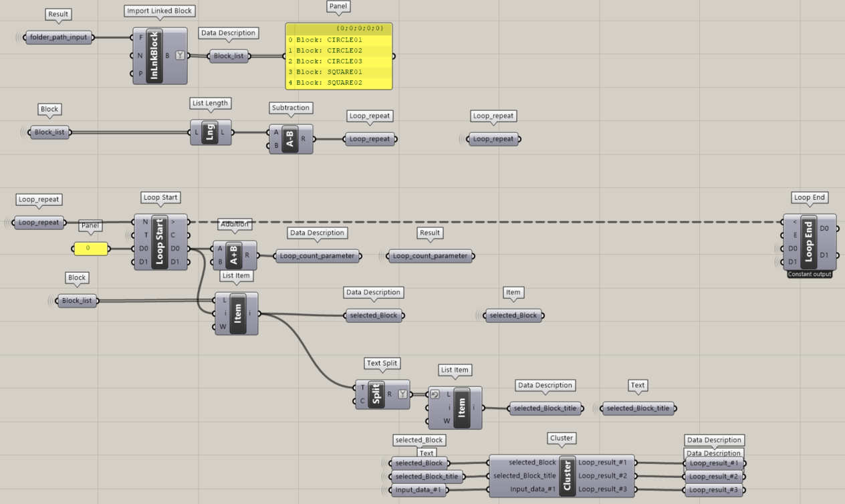Select Loop_count_parameter under Data Description label
845x504 pixels.
tap(318, 255)
